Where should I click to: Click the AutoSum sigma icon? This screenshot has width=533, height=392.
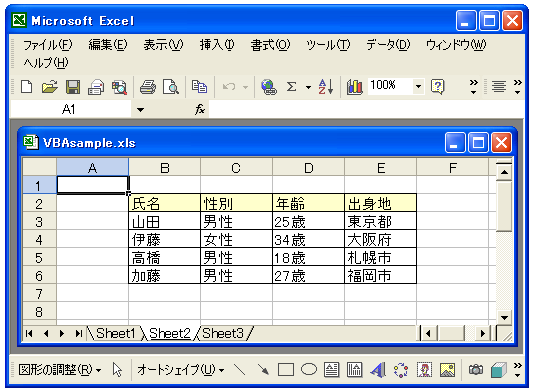(291, 87)
